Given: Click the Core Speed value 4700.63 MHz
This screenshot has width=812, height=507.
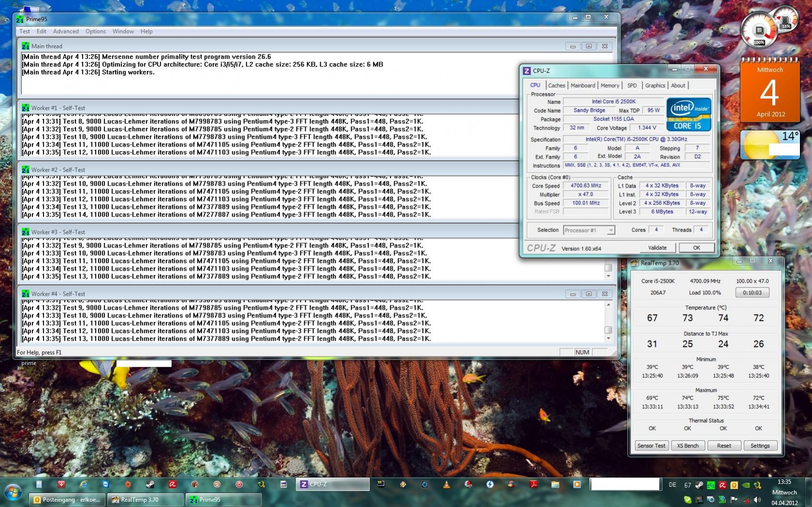Looking at the screenshot, I should click(586, 186).
